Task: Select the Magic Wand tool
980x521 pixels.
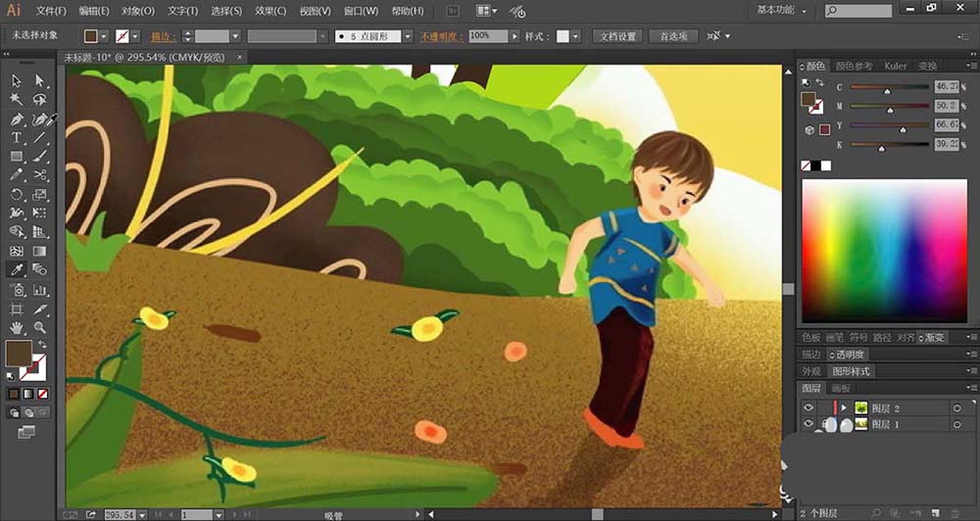Action: (x=17, y=99)
